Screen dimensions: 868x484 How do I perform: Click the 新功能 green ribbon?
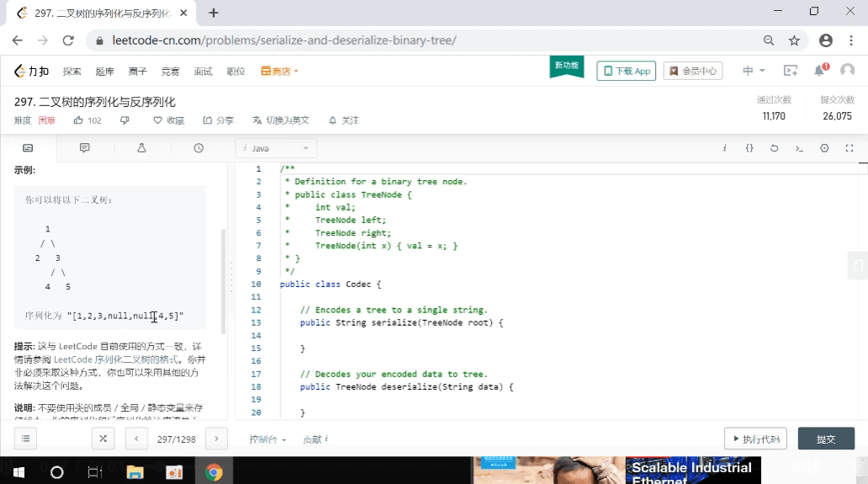coord(567,66)
